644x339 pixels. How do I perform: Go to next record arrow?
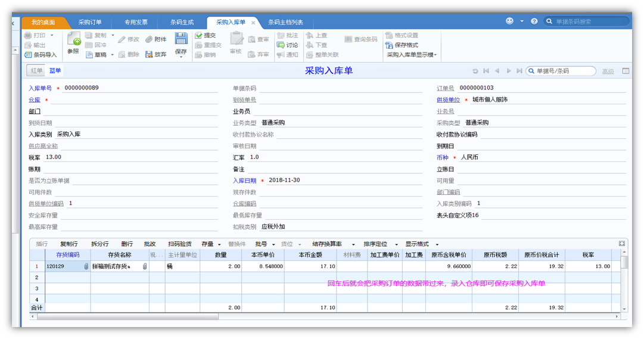[508, 71]
